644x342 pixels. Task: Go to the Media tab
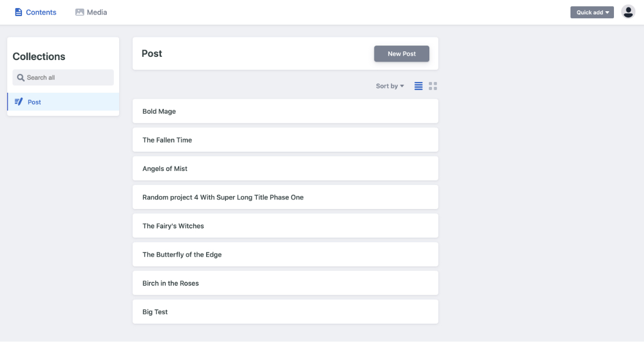click(x=97, y=12)
